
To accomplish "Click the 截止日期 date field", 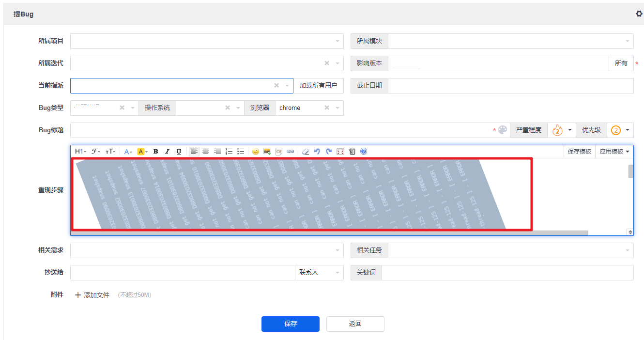I will pyautogui.click(x=511, y=86).
